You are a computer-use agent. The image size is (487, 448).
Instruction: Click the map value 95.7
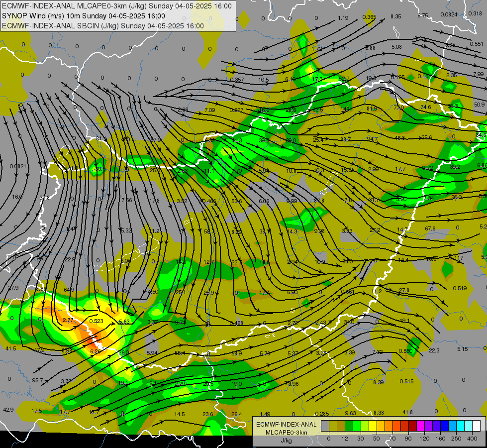click(37, 380)
